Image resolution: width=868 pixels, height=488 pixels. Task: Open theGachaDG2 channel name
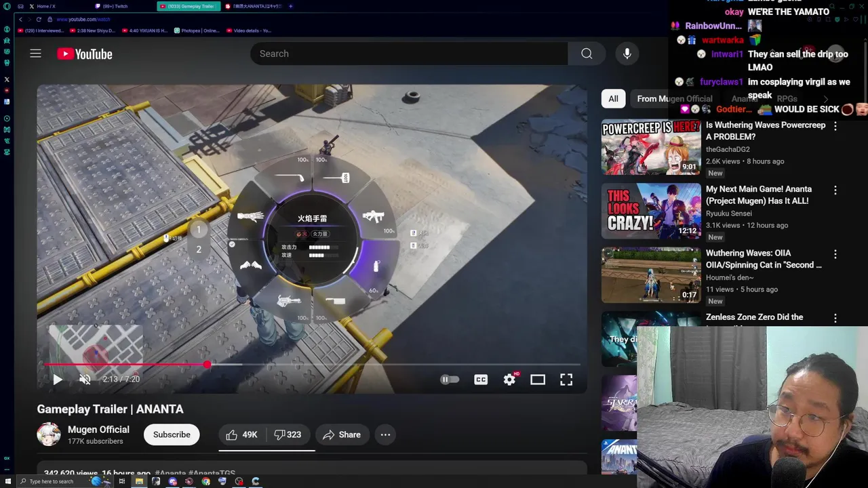click(x=728, y=149)
